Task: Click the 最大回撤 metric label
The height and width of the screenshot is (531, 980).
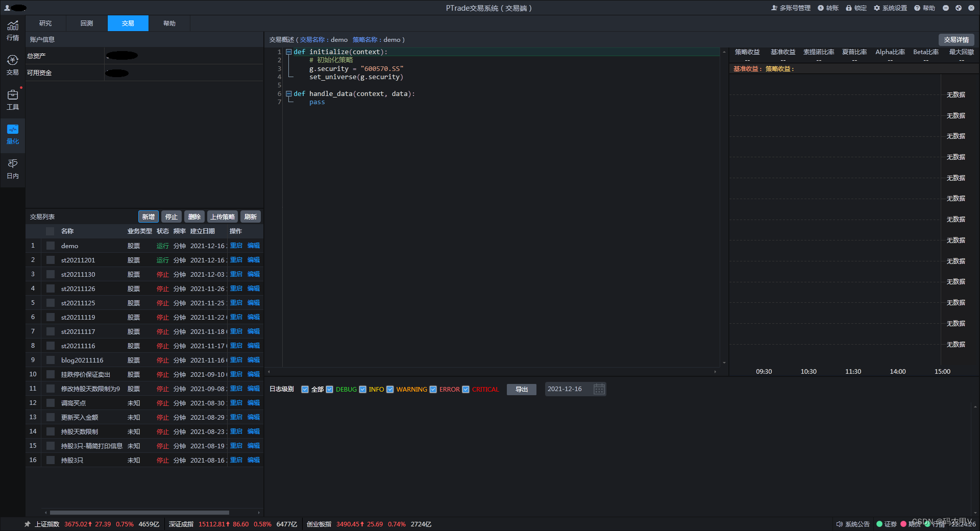Action: click(x=962, y=52)
